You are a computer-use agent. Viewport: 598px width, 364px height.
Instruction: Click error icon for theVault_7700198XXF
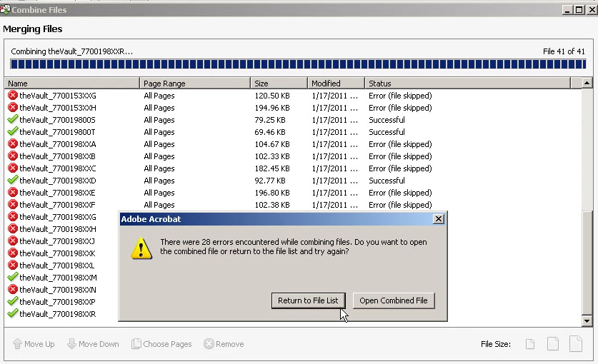coord(13,204)
